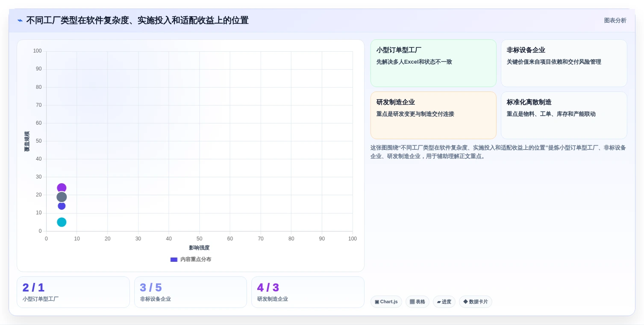This screenshot has width=644, height=325.
Task: Click the main title 不同工厂类型在软件复杂度
Action: point(137,20)
